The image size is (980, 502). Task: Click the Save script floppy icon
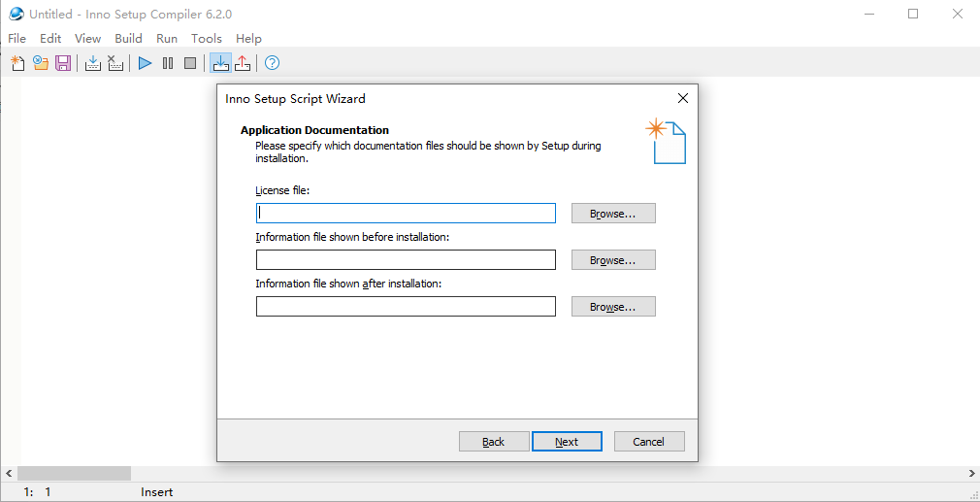click(63, 63)
